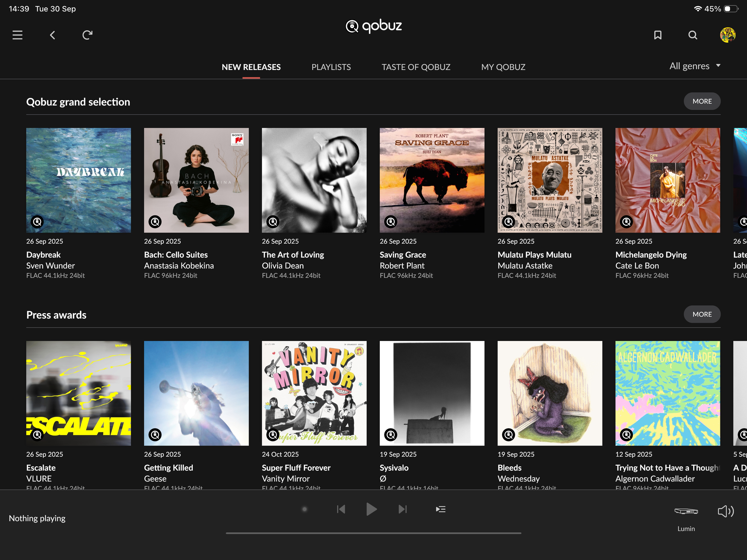
Task: Open bookmarks with the bookmark icon
Action: pos(657,35)
